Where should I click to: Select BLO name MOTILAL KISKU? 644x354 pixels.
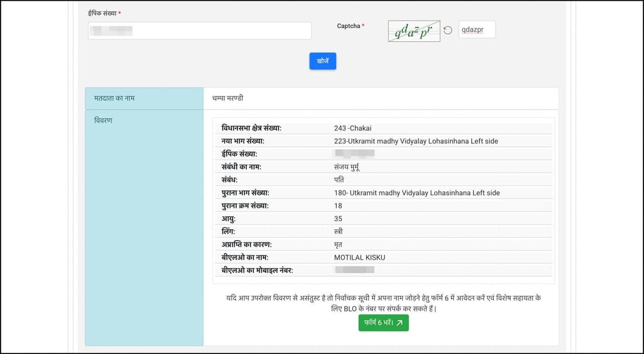click(x=360, y=257)
